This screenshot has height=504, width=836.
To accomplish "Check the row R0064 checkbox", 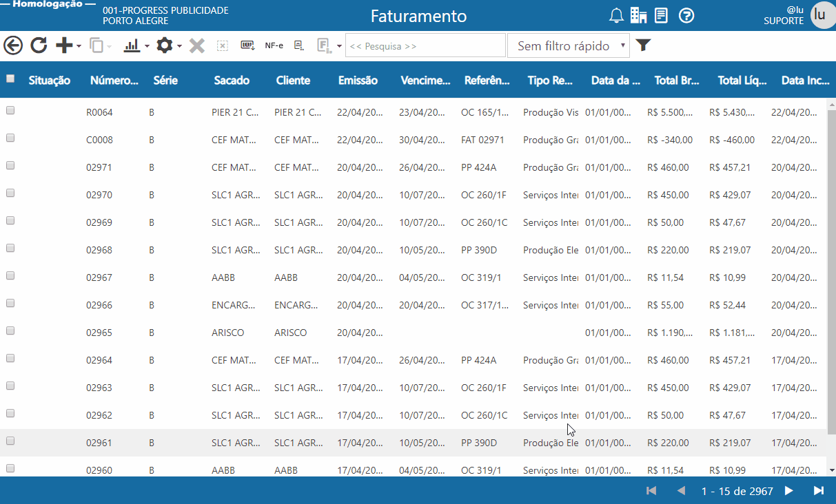I will pos(10,110).
